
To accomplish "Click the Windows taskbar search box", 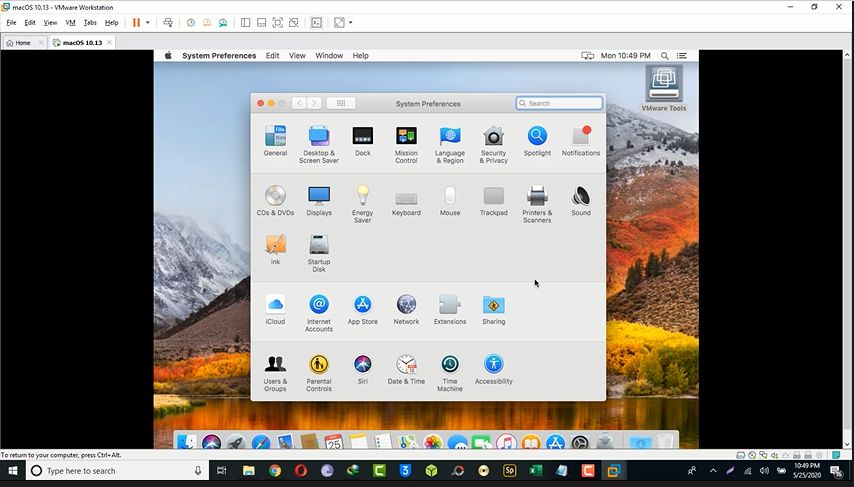I will tap(118, 471).
